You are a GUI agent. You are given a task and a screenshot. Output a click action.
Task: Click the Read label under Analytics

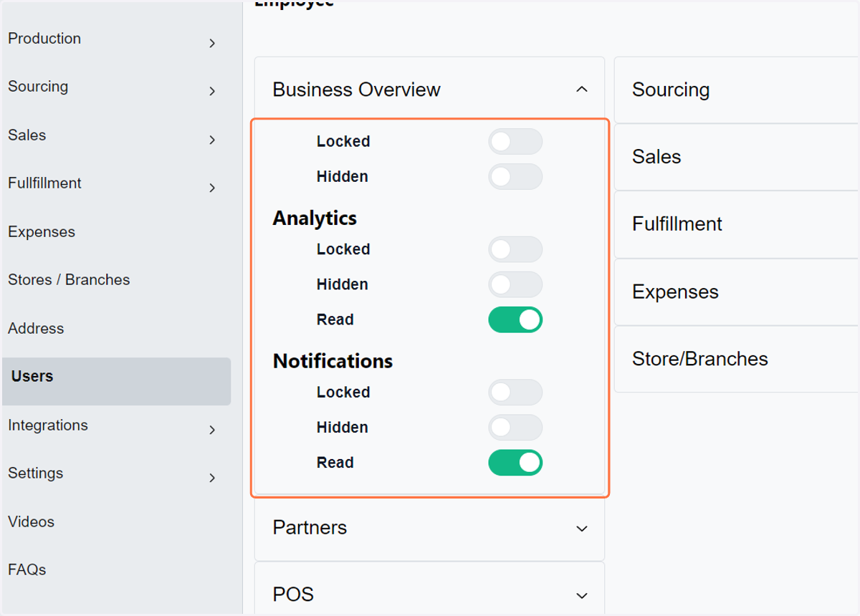click(x=335, y=320)
